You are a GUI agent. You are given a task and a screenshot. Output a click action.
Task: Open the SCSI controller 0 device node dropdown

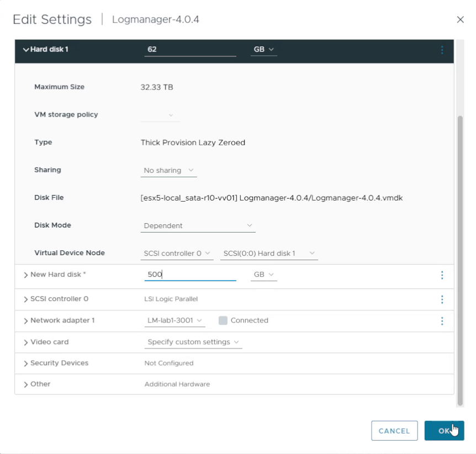[x=177, y=253]
